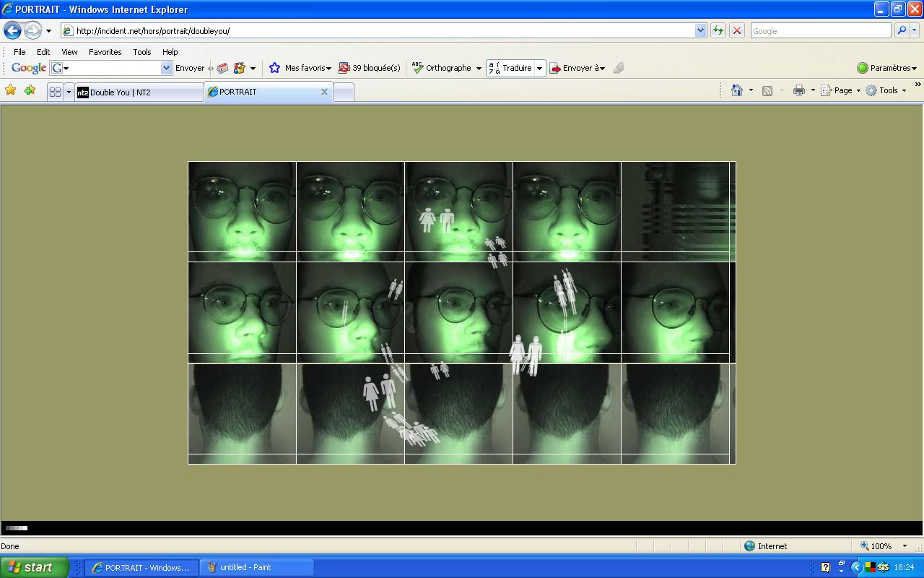Screen dimensions: 924x578
Task: Click the Orthographe spell check button
Action: point(442,68)
